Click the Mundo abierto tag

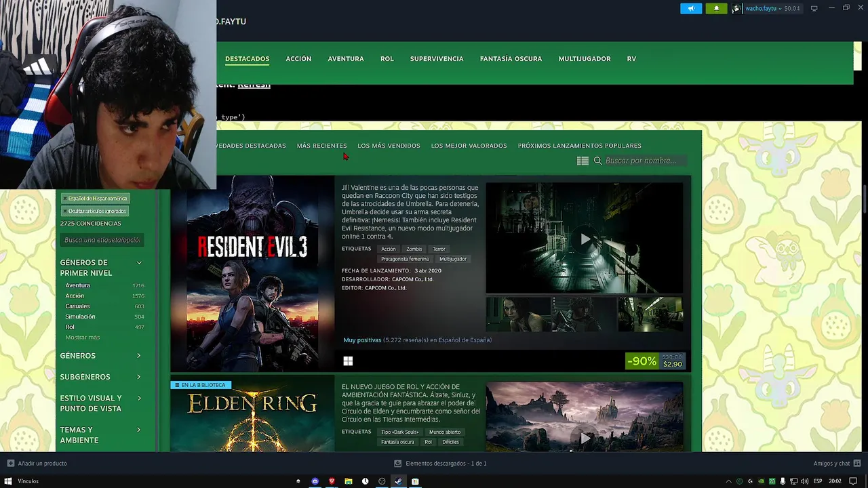click(445, 432)
